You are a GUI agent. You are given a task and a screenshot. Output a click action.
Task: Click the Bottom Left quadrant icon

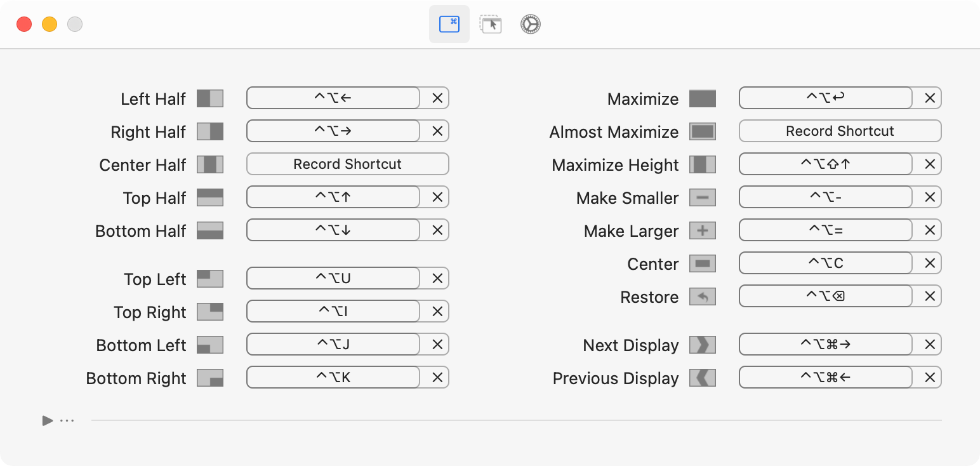point(210,345)
